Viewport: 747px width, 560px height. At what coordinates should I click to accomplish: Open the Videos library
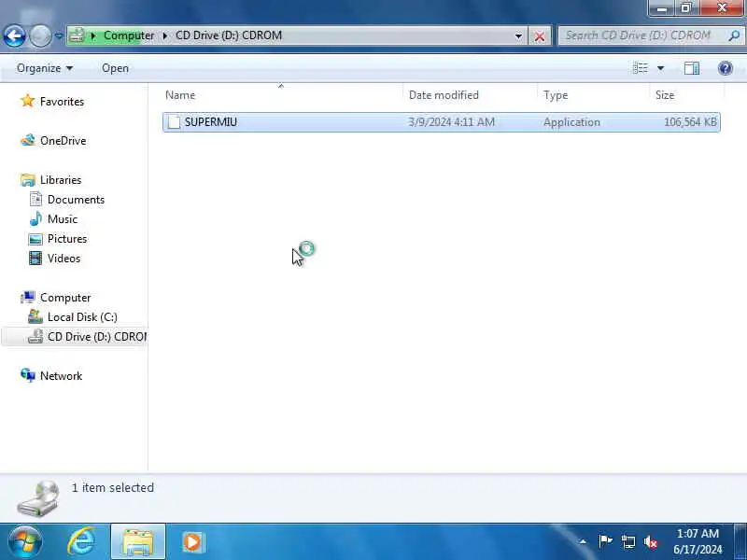[x=63, y=259]
